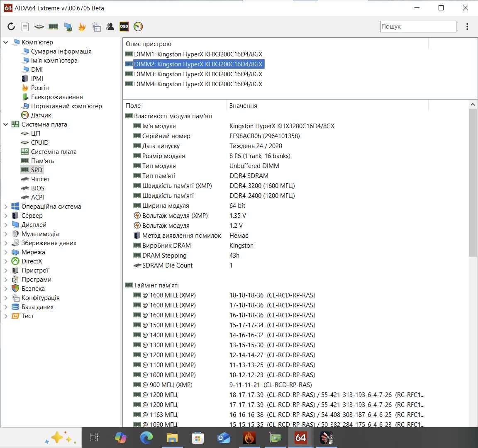Select DIMM1 Kingston HyperX module
478x448 pixels.
198,54
